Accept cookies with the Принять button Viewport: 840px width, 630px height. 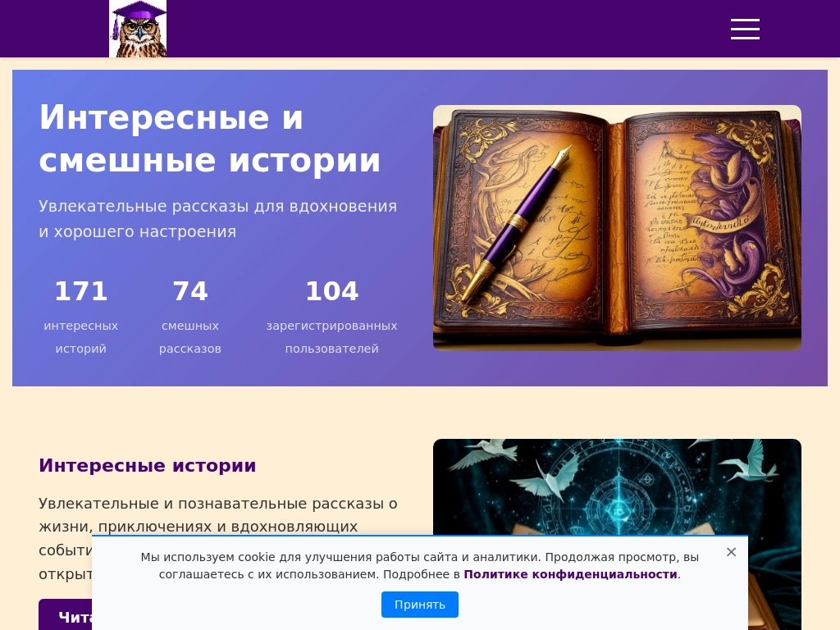coord(419,605)
